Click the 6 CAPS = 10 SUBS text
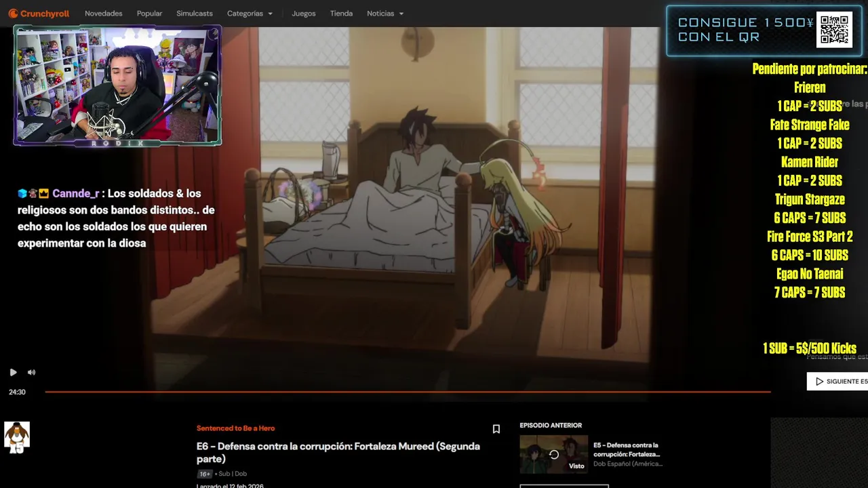The height and width of the screenshot is (488, 868). (810, 256)
